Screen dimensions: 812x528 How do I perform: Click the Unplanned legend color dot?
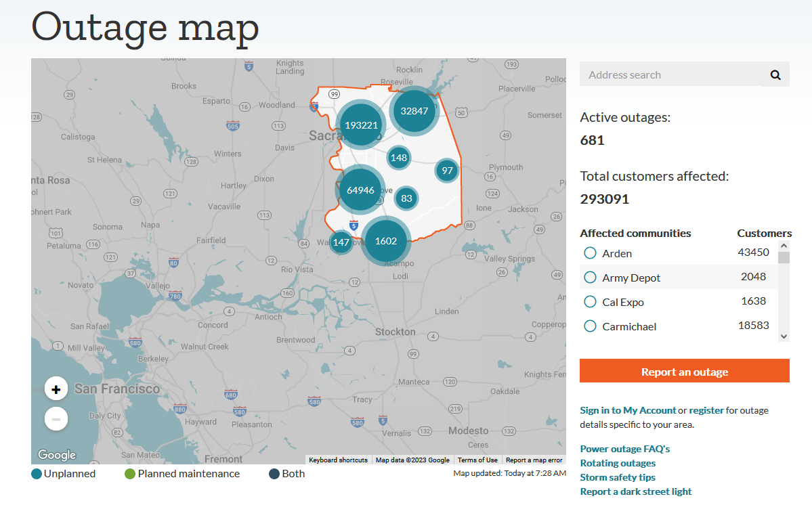(x=37, y=474)
